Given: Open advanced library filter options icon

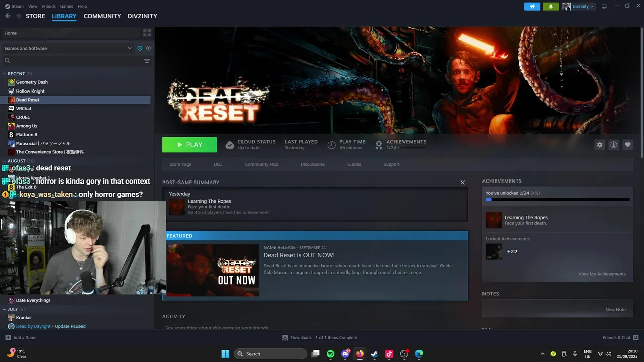Looking at the screenshot, I should (147, 61).
